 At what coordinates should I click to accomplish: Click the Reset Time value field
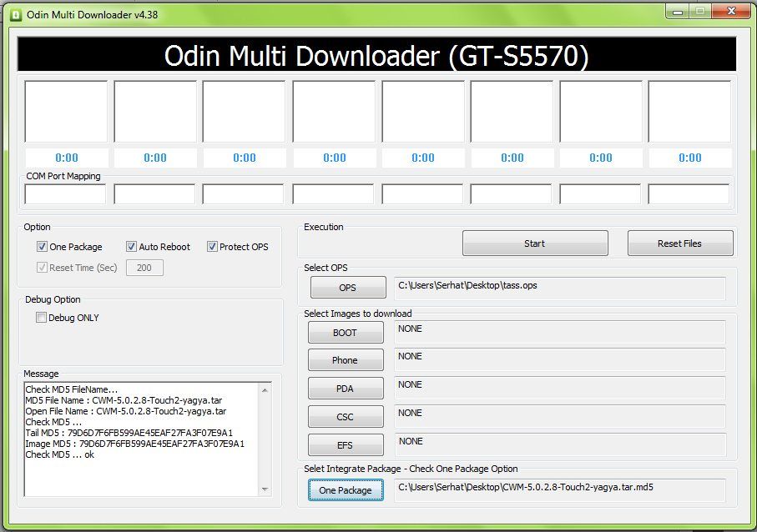coord(144,268)
